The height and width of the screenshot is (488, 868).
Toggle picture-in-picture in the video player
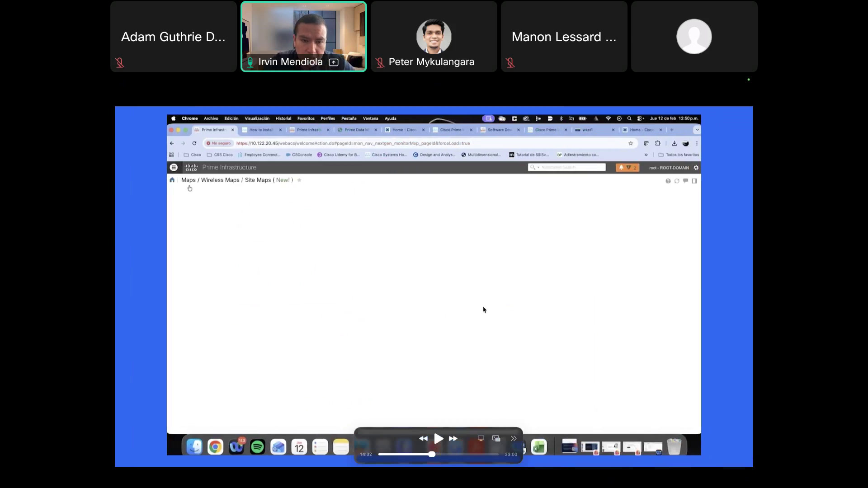coord(496,438)
